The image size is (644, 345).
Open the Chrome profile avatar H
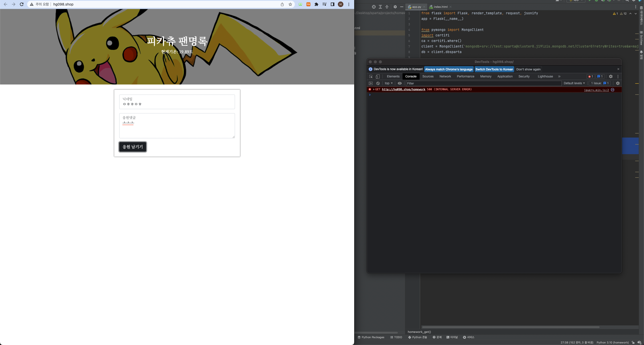(341, 4)
